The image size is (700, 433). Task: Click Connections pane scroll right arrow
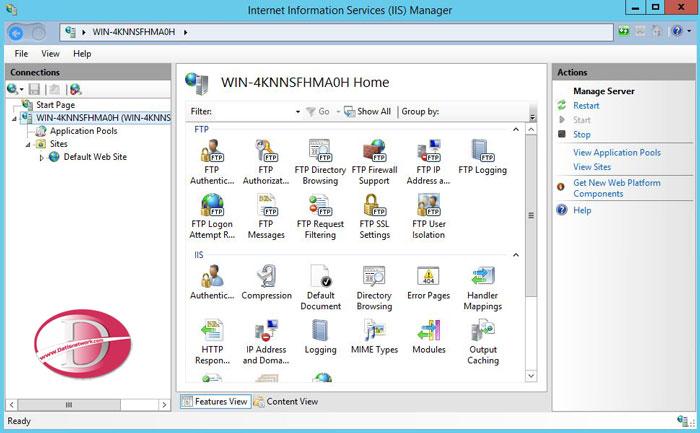164,405
